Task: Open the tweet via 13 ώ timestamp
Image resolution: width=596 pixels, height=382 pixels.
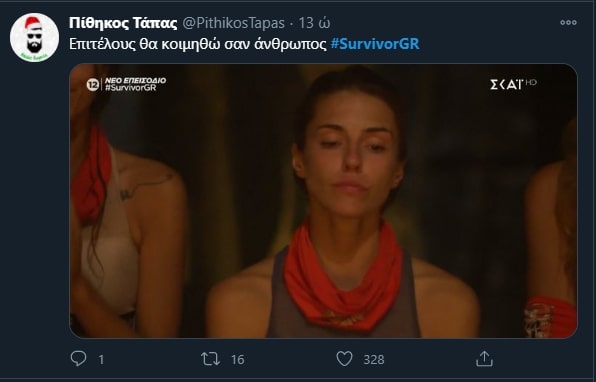Action: [314, 23]
